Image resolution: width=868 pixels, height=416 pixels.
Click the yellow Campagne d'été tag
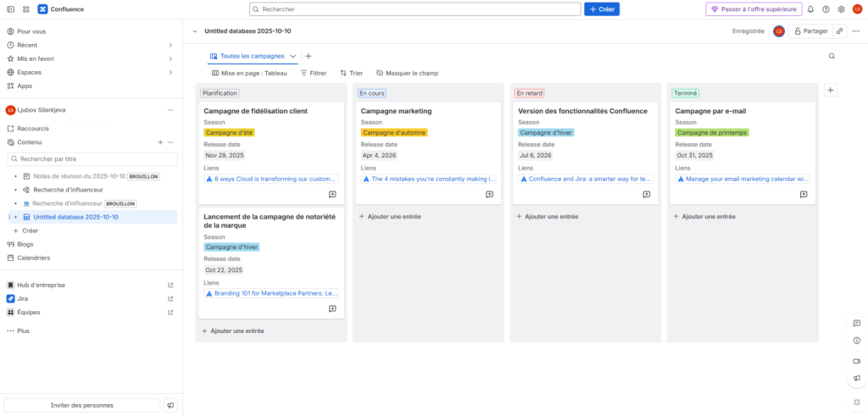229,133
